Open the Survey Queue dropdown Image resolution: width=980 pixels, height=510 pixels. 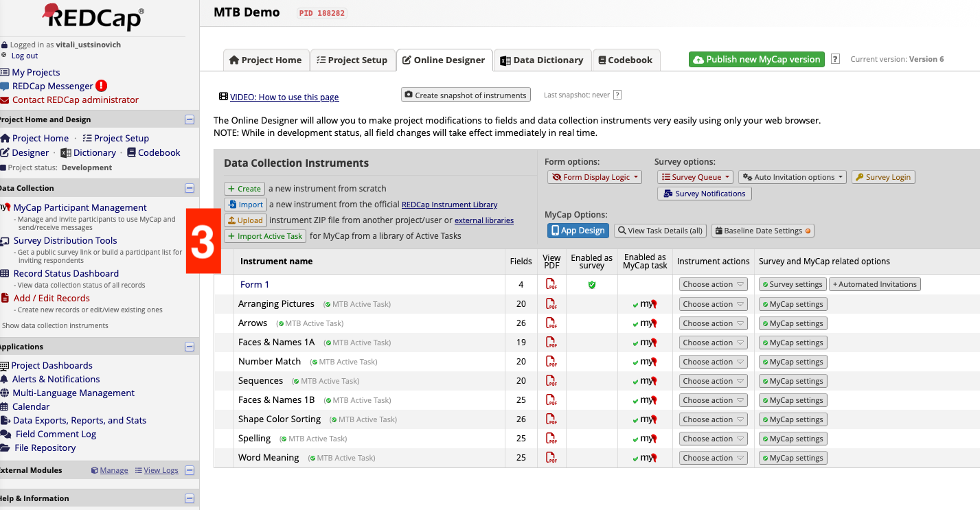pos(695,177)
